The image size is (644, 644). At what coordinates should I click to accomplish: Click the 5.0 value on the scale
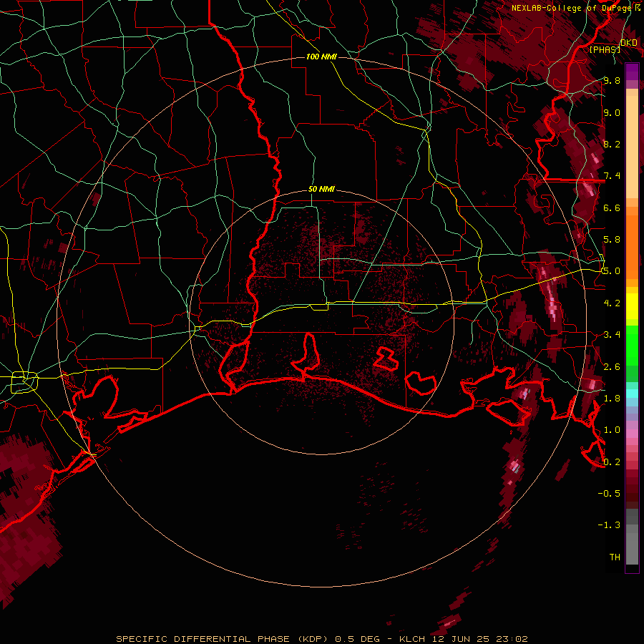click(612, 271)
